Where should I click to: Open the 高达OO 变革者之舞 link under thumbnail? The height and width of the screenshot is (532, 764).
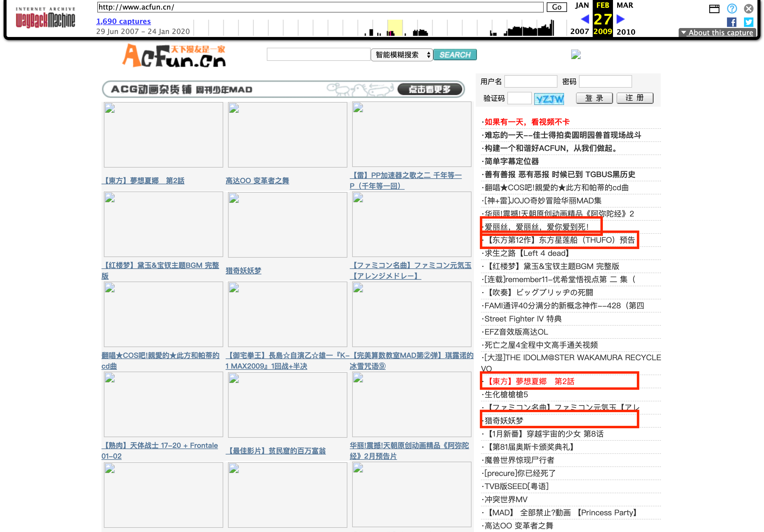[x=257, y=180]
